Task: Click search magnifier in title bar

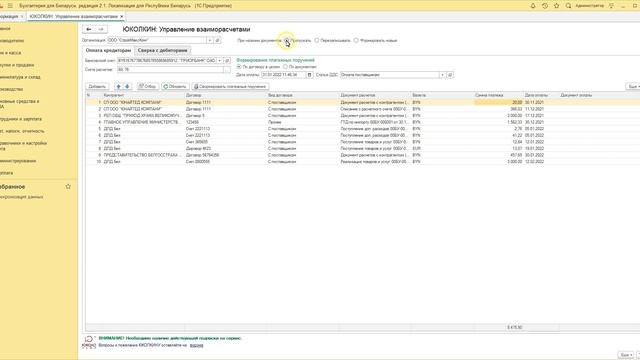Action: [x=569, y=6]
